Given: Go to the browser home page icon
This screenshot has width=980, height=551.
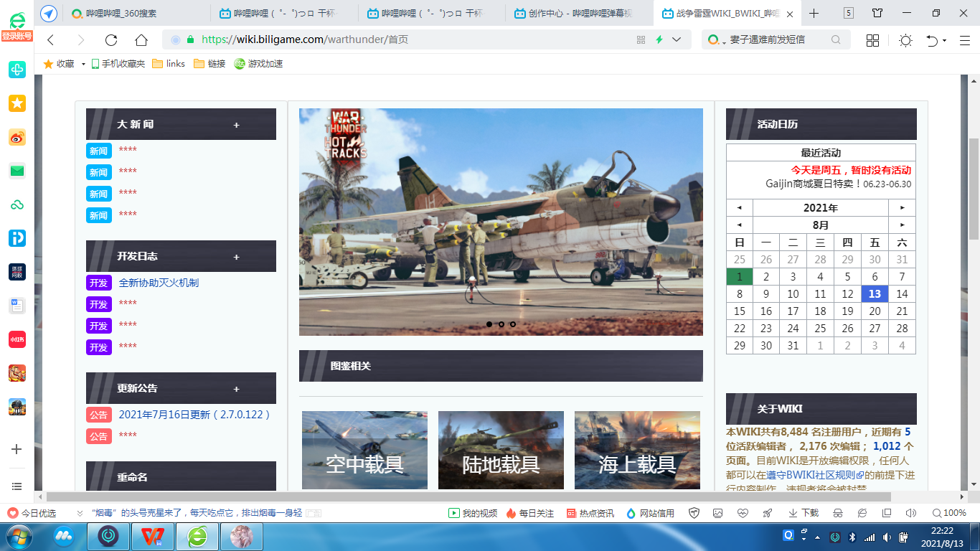Looking at the screenshot, I should click(x=141, y=40).
